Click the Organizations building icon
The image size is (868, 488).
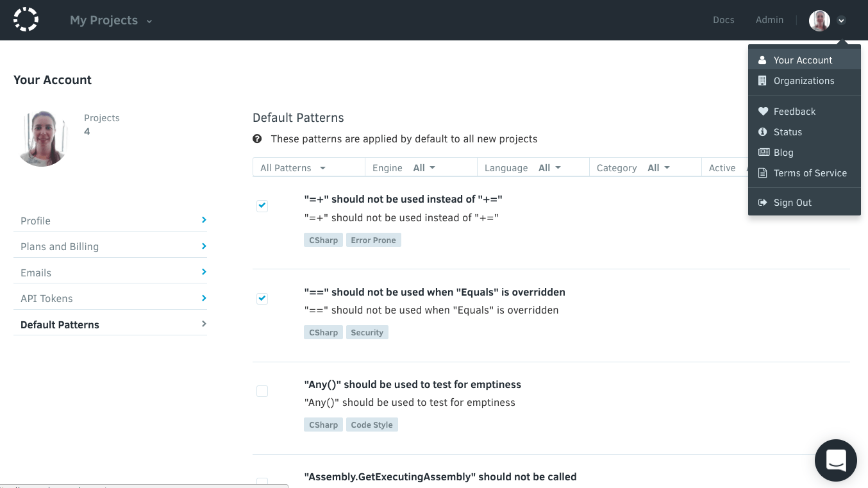[762, 81]
